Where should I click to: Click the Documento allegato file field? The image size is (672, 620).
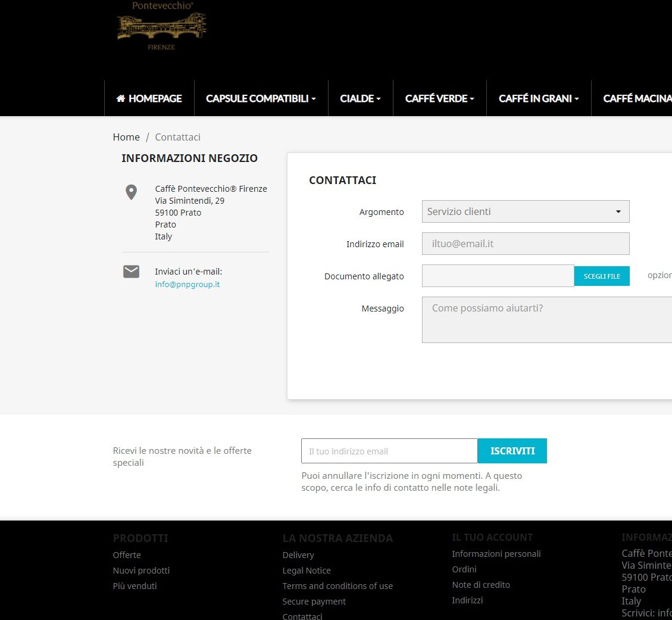tap(498, 276)
